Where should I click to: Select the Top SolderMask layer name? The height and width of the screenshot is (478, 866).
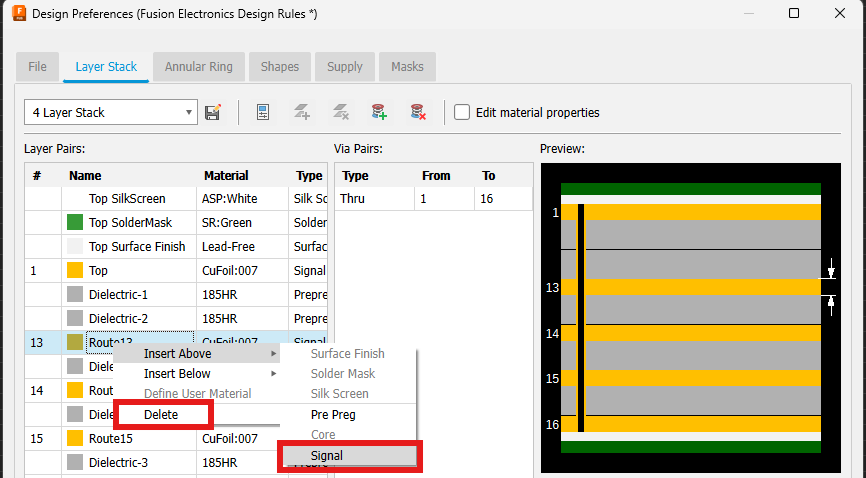click(130, 223)
